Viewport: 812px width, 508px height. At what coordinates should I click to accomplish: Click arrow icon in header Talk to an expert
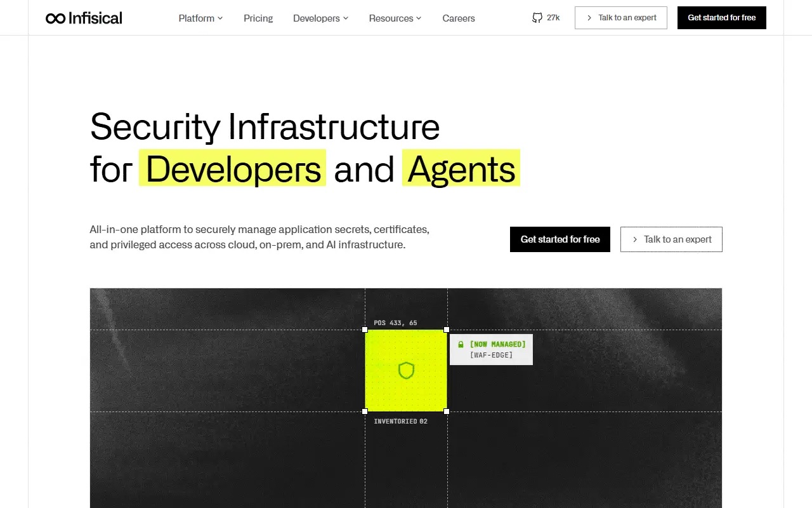pos(589,18)
